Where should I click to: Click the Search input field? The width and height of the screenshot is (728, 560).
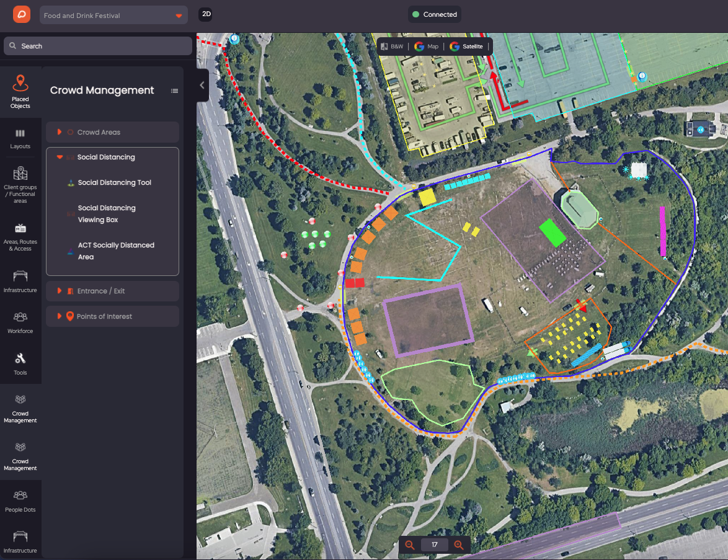coord(98,46)
